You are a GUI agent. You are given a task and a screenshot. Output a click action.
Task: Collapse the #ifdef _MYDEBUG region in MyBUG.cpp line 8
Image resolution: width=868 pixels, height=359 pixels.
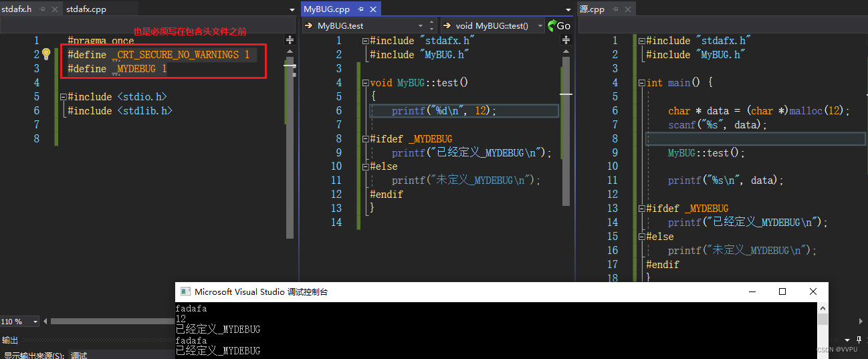coord(364,139)
